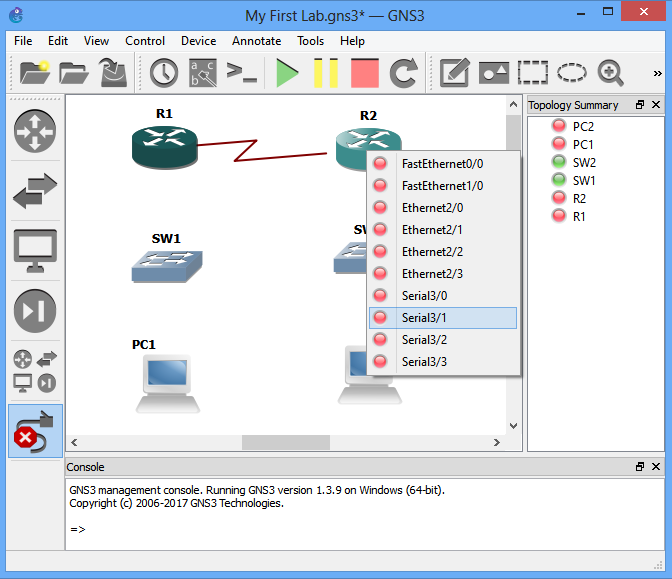This screenshot has height=579, width=672.
Task: Click the New project folder icon
Action: [x=35, y=73]
